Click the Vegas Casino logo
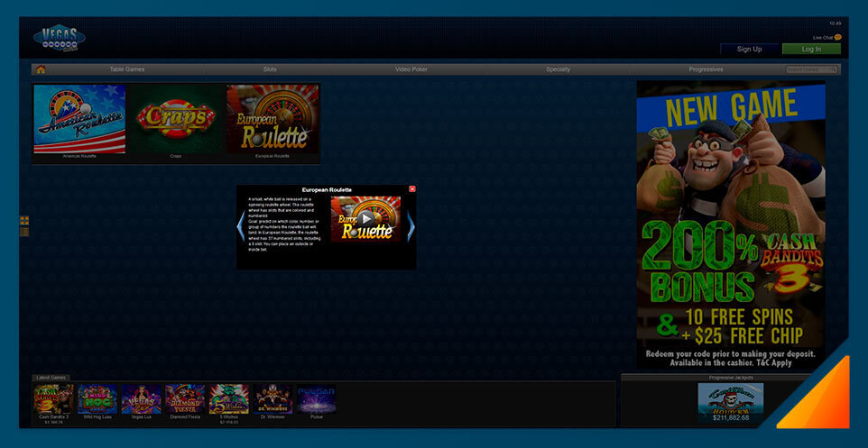This screenshot has width=868, height=448. pos(59,38)
